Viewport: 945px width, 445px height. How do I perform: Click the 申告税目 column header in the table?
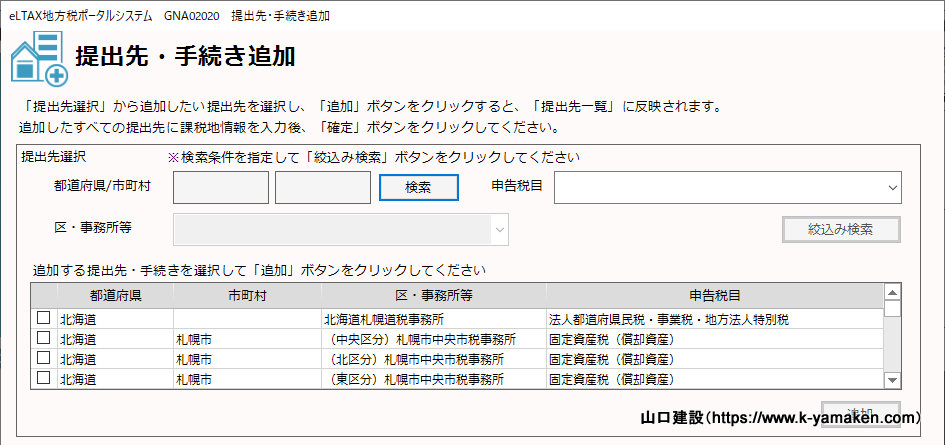714,296
